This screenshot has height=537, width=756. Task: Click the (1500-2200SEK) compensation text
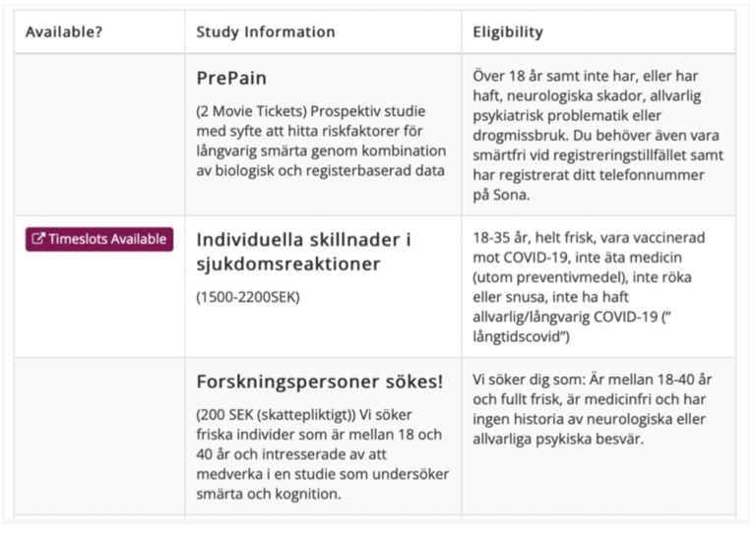click(246, 296)
